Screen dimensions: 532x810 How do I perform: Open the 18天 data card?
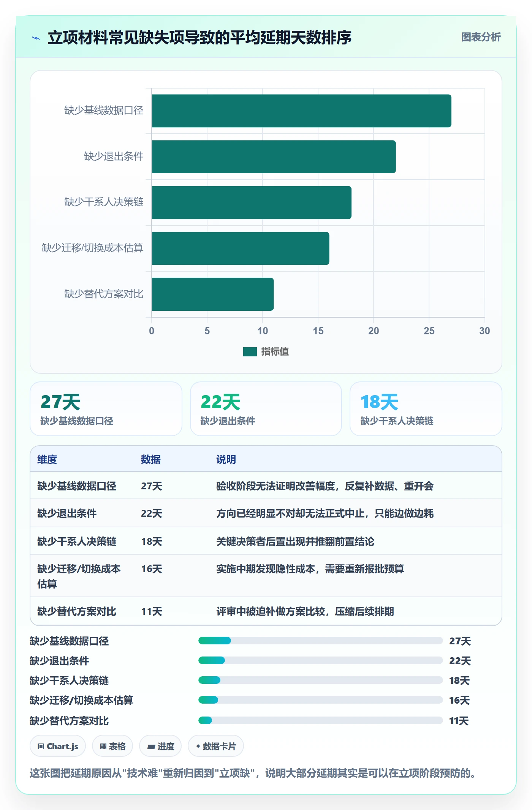click(x=426, y=409)
